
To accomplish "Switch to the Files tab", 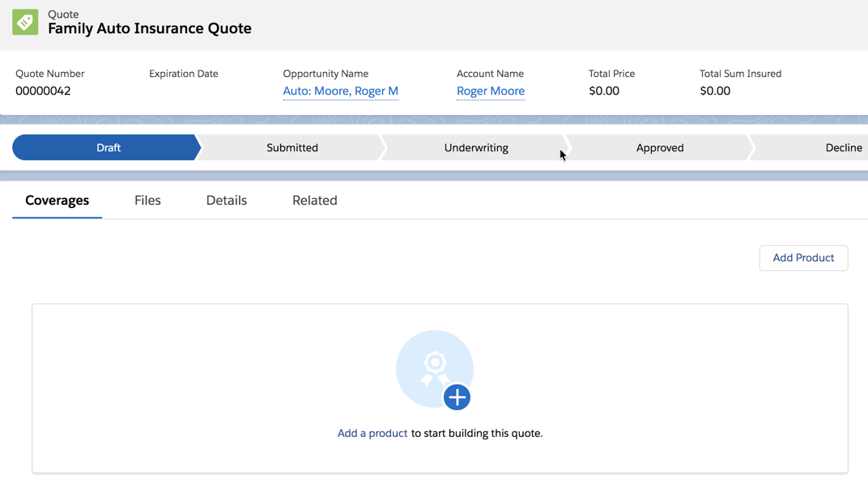I will tap(147, 200).
